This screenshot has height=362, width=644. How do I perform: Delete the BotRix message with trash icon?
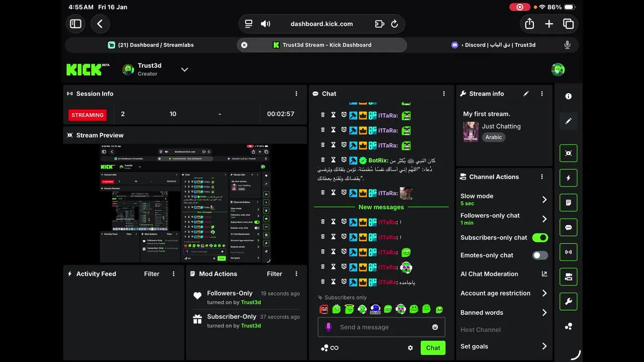click(x=323, y=160)
